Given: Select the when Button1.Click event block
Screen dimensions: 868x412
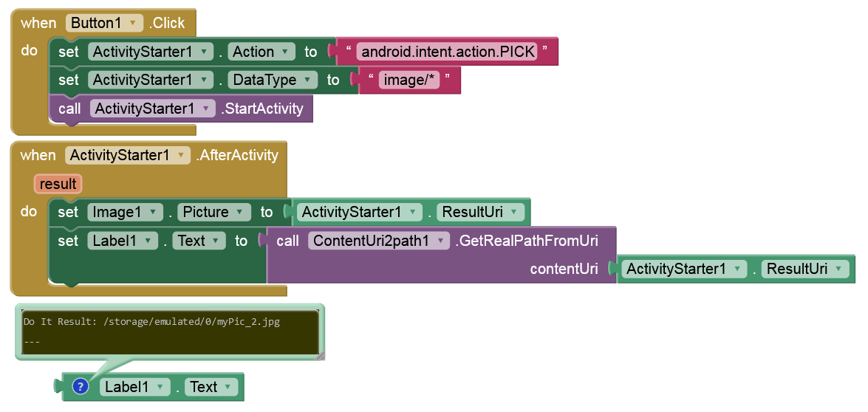Looking at the screenshot, I should click(37, 23).
